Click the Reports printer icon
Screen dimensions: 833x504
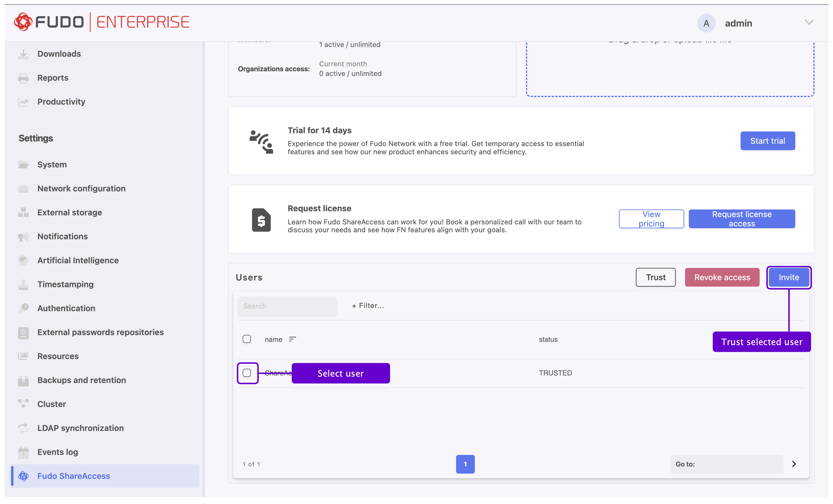tap(23, 78)
